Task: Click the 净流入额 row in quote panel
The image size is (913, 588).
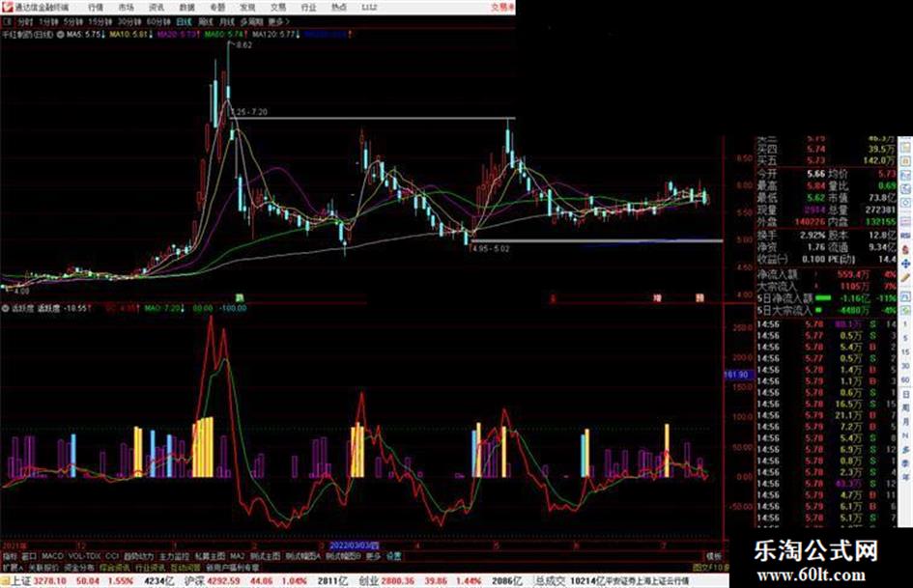Action: click(x=827, y=273)
